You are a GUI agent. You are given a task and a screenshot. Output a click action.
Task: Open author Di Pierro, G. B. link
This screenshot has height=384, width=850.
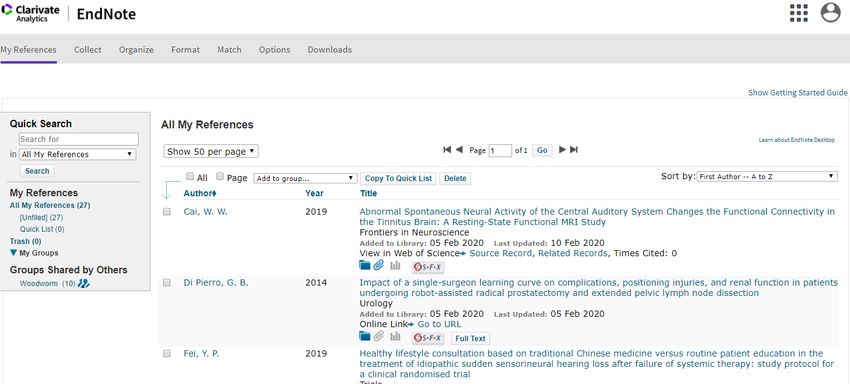(216, 283)
